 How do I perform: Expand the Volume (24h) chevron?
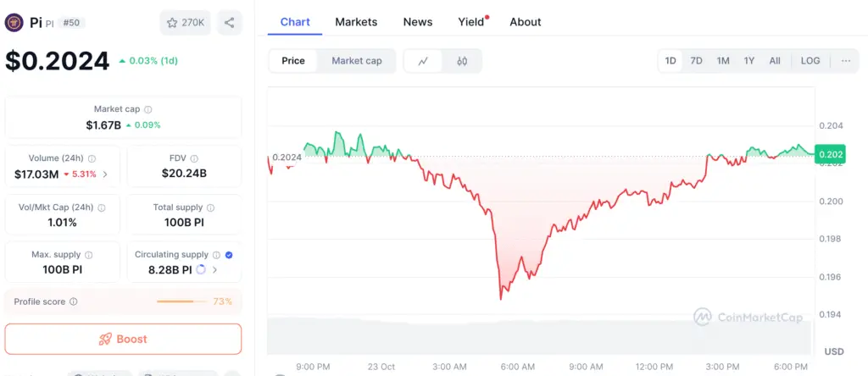coord(105,174)
